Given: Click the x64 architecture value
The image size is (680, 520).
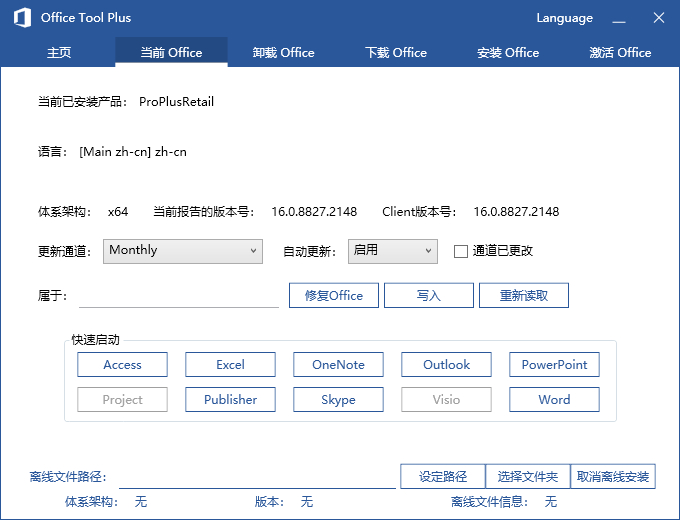Looking at the screenshot, I should click(118, 212).
